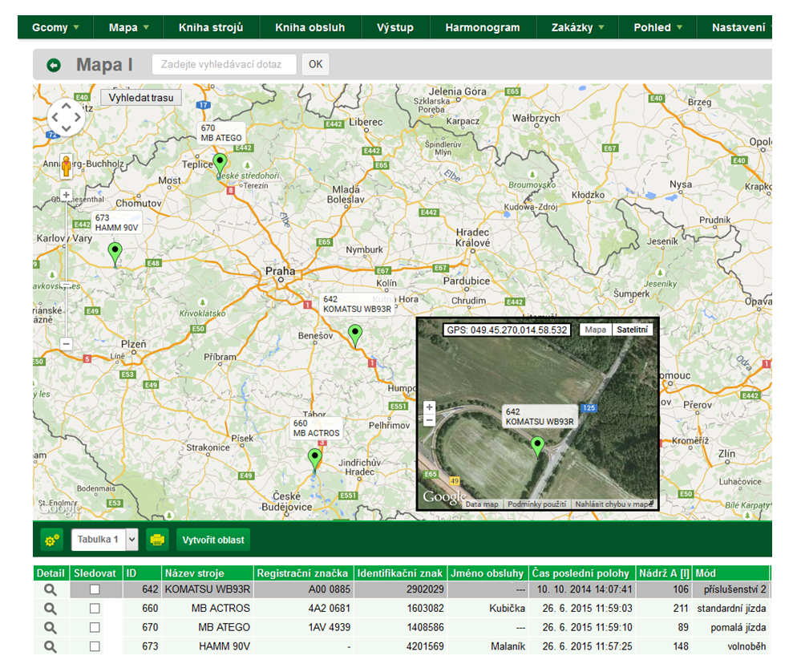Click identification cell 2902029
Image resolution: width=793 pixels, height=672 pixels.
[399, 589]
